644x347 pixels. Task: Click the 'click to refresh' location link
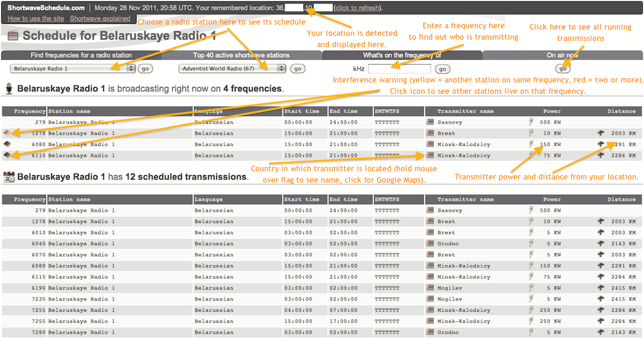tap(356, 8)
